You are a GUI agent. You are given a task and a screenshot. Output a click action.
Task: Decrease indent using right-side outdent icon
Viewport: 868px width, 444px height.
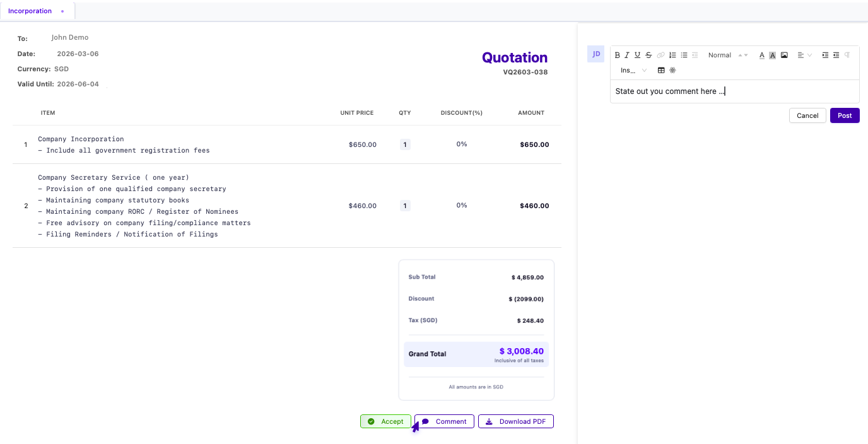836,56
